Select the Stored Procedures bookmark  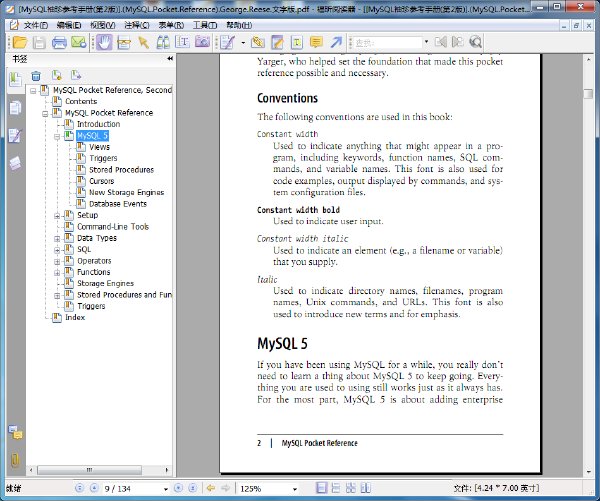click(121, 170)
